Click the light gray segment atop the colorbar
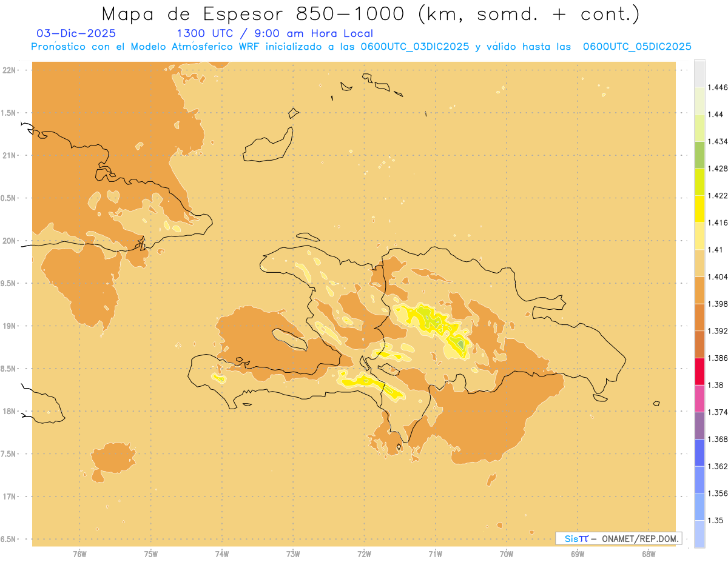728x562 pixels. (699, 73)
